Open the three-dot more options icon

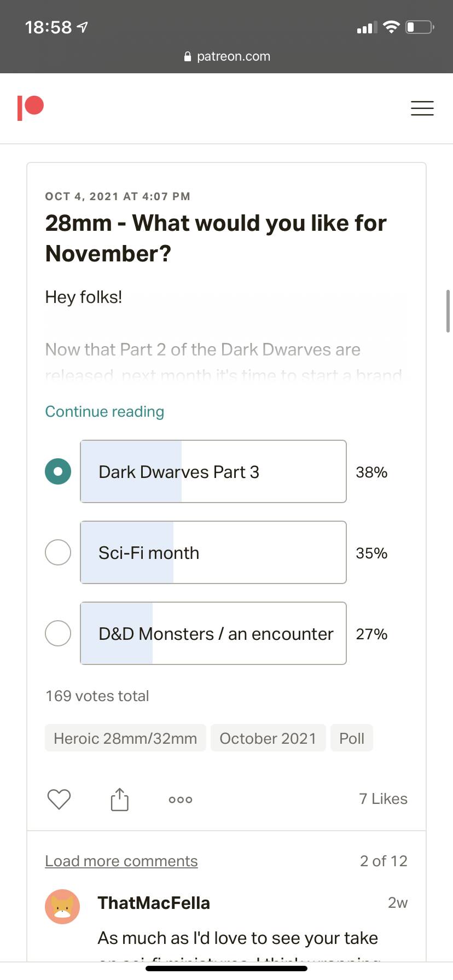(x=181, y=800)
